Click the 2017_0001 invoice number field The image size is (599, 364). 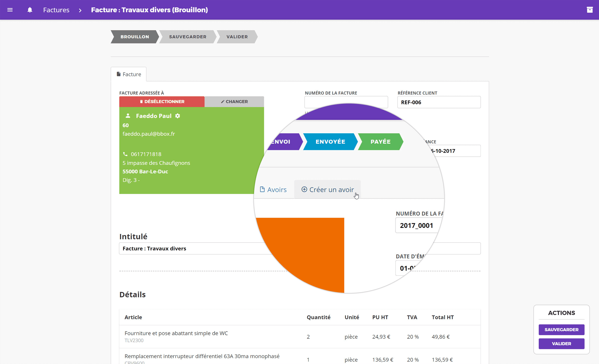coord(419,225)
